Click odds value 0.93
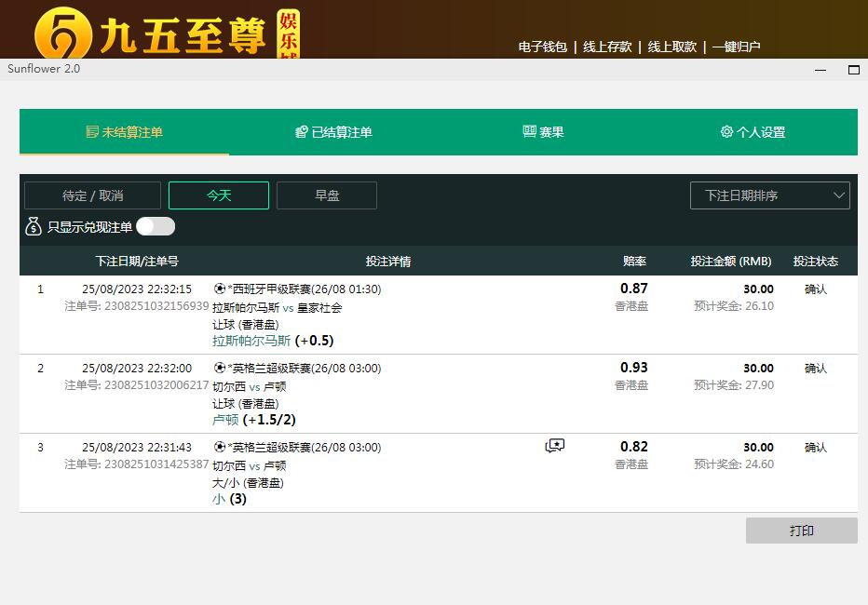Viewport: 868px width, 605px height. [634, 368]
